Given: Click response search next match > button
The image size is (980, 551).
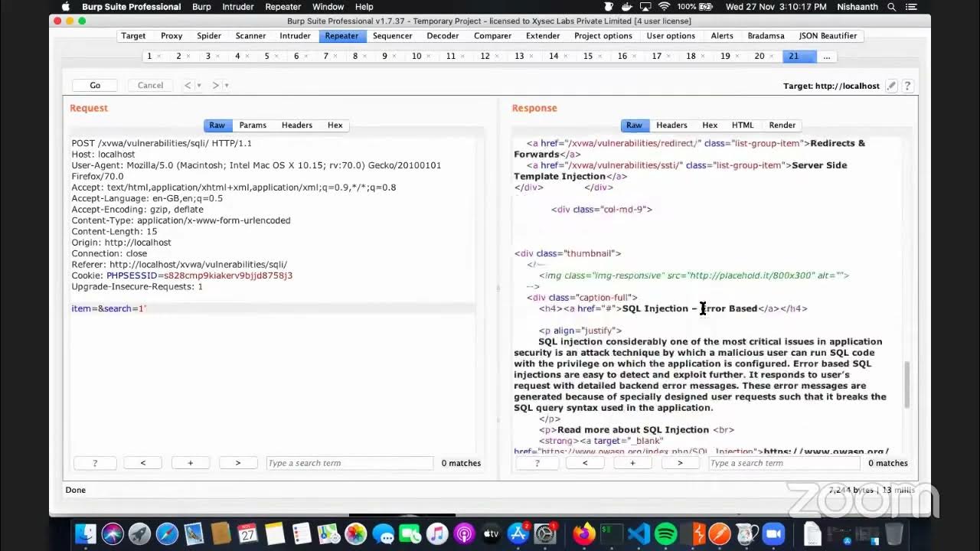Looking at the screenshot, I should point(680,463).
